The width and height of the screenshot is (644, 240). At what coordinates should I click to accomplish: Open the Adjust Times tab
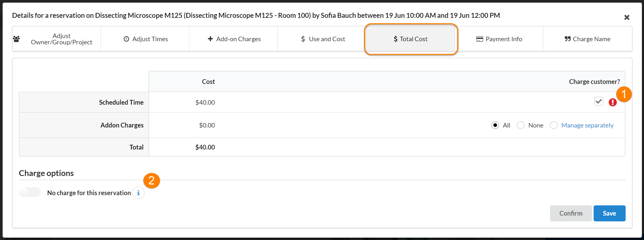pos(145,39)
